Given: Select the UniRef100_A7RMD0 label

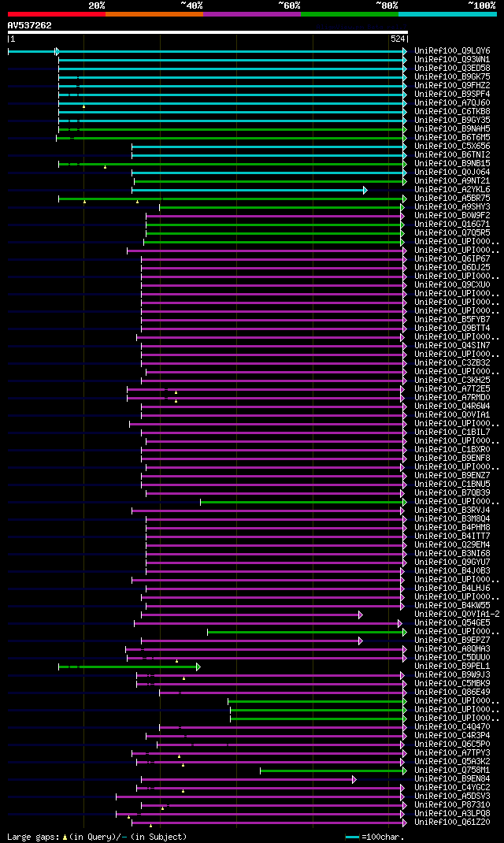Looking at the screenshot, I should (x=452, y=398).
